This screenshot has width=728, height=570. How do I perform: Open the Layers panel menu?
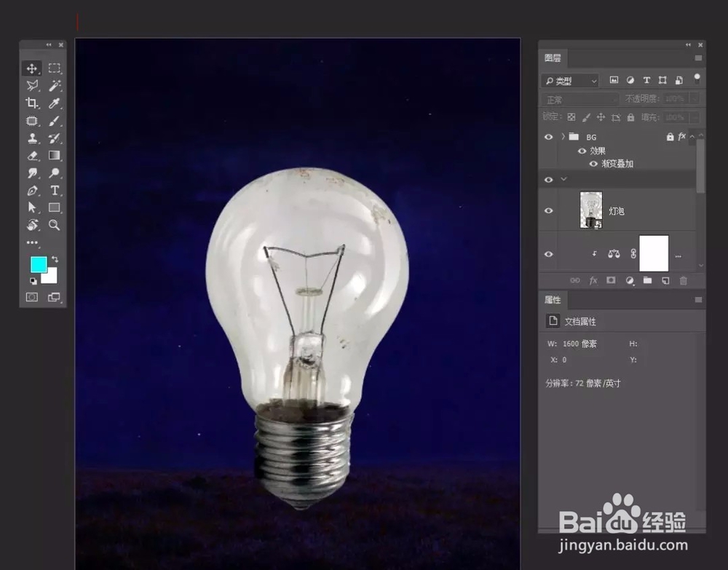point(698,58)
